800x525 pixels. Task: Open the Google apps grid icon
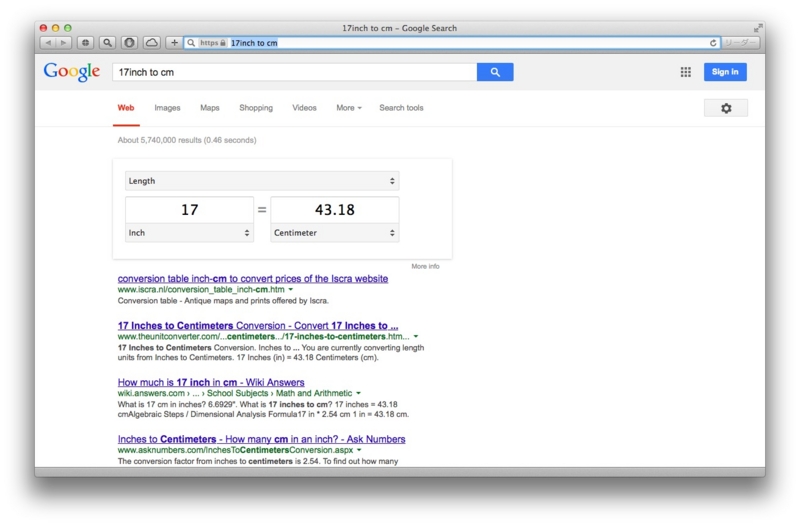(x=686, y=72)
